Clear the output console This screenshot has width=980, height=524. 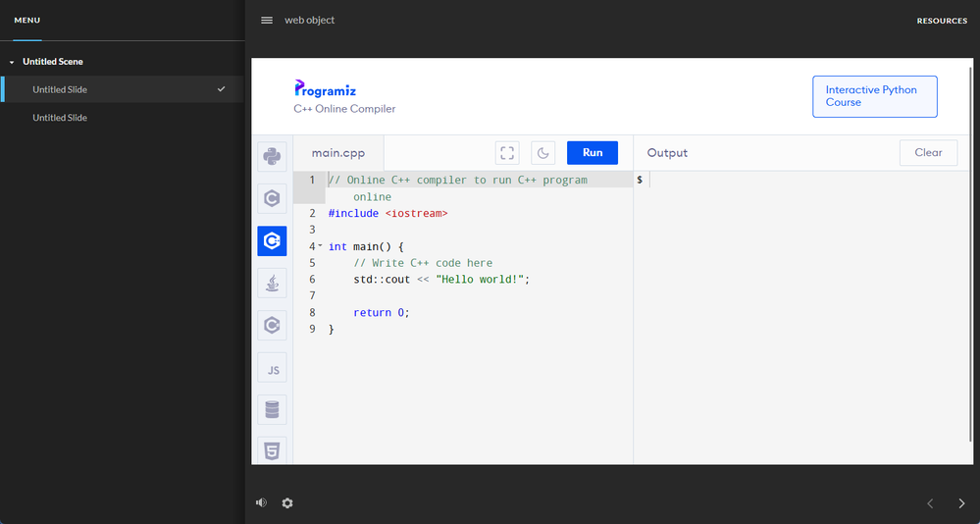[x=928, y=152]
